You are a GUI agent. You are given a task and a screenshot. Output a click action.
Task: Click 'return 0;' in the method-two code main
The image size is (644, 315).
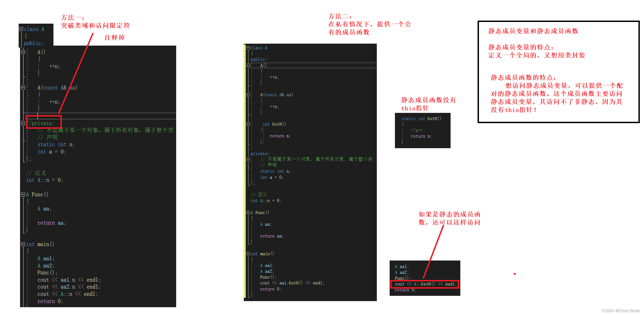click(271, 289)
